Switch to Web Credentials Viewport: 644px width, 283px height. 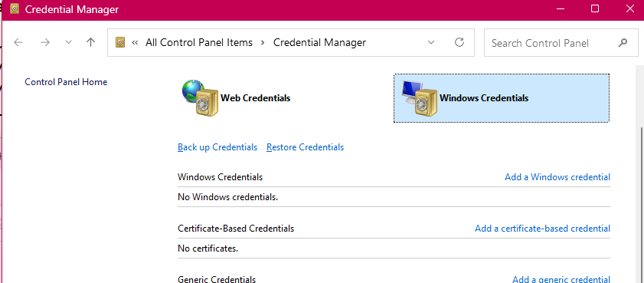256,98
